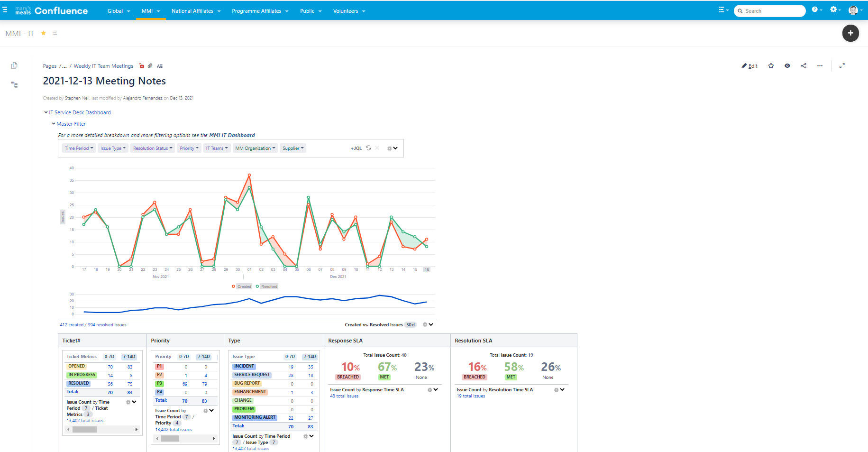868x452 pixels.
Task: Open the MM Organization filter dropdown
Action: coord(255,148)
